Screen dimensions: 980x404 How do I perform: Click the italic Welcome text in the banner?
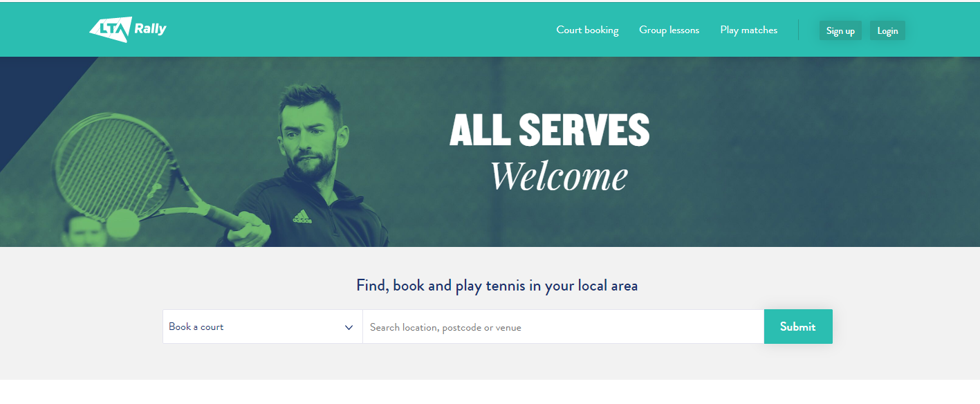(x=559, y=176)
